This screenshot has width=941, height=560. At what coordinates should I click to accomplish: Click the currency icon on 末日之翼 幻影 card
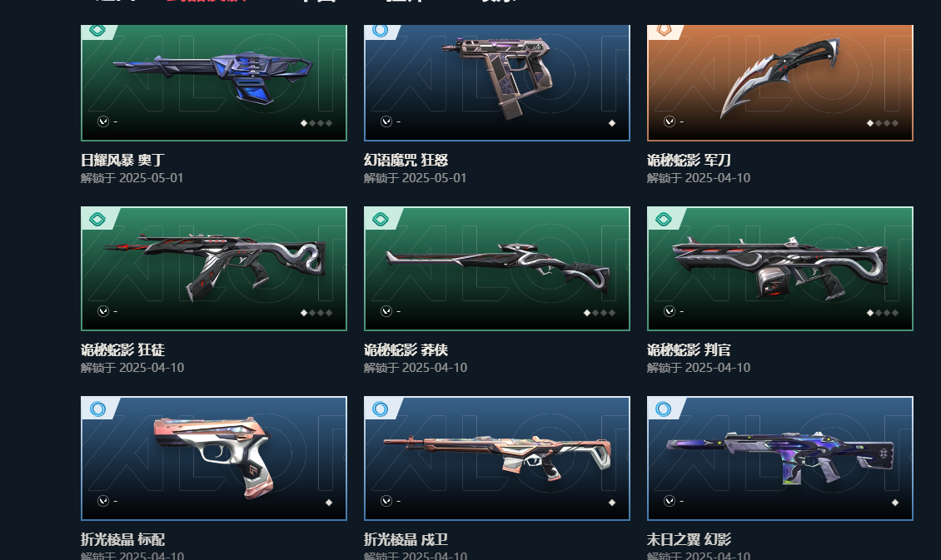(x=670, y=501)
